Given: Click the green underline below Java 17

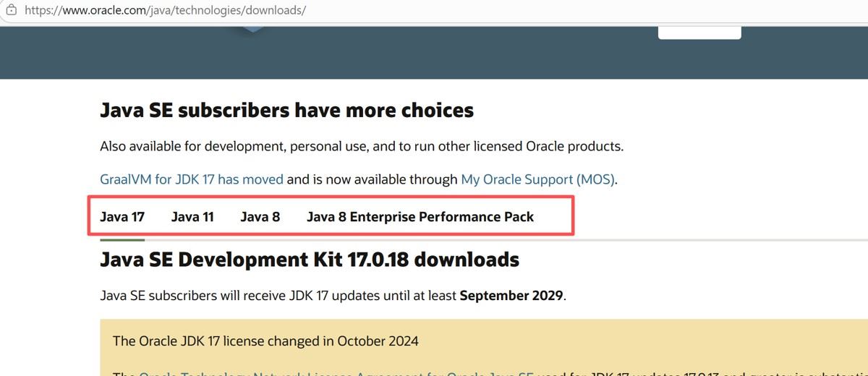Looking at the screenshot, I should coord(122,239).
